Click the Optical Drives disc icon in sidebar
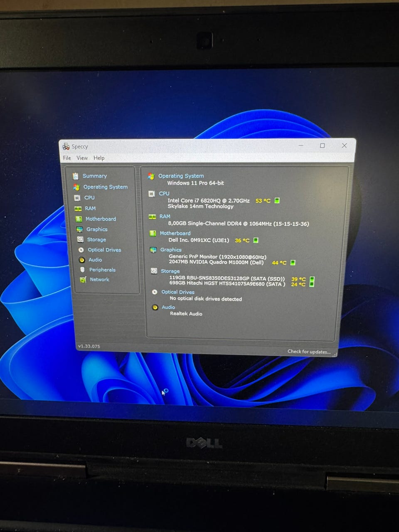Image resolution: width=399 pixels, height=532 pixels. pyautogui.click(x=81, y=250)
